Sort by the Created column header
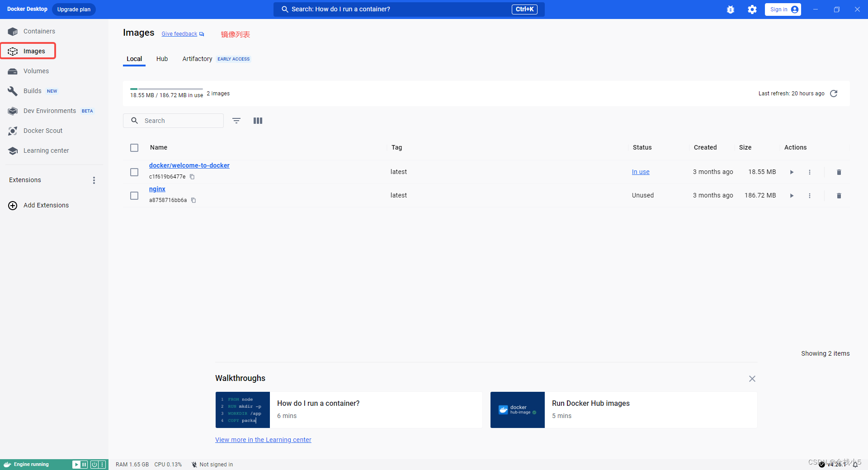Viewport: 868px width, 470px height. click(x=705, y=147)
